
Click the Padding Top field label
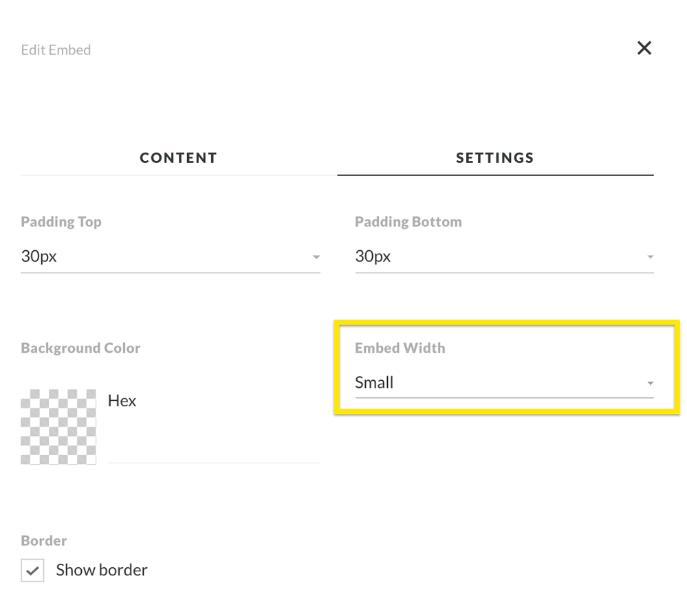tap(61, 222)
